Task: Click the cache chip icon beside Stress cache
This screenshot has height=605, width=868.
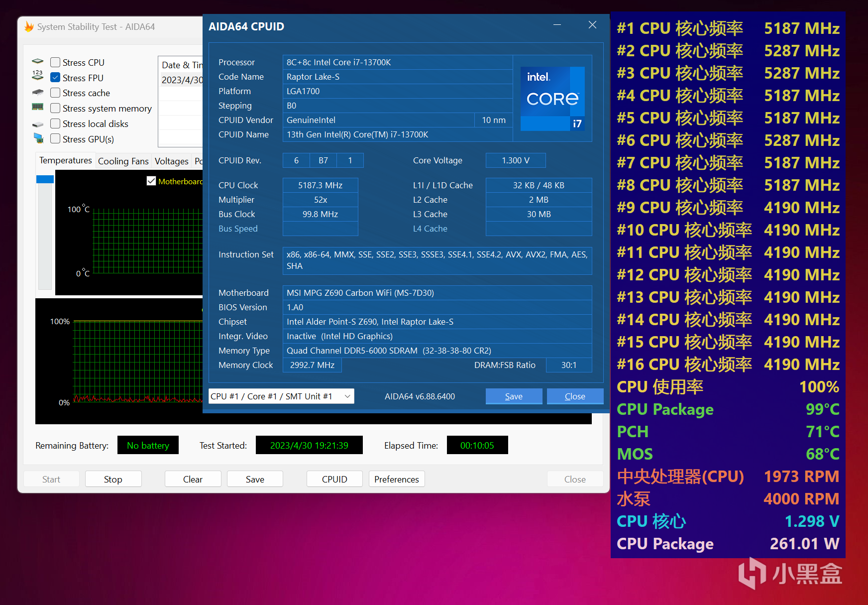Action: [x=38, y=92]
